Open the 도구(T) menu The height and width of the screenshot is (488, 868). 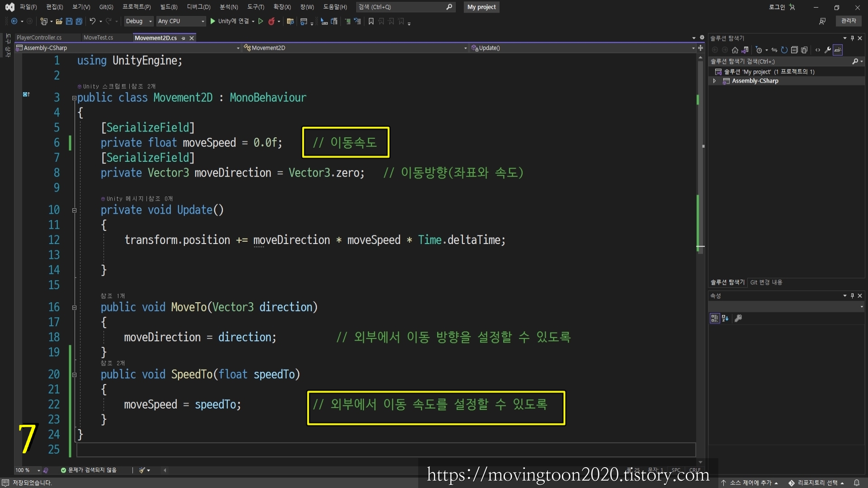click(x=255, y=7)
